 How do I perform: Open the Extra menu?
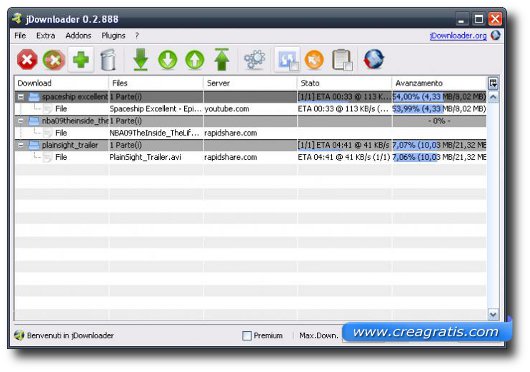[x=46, y=35]
